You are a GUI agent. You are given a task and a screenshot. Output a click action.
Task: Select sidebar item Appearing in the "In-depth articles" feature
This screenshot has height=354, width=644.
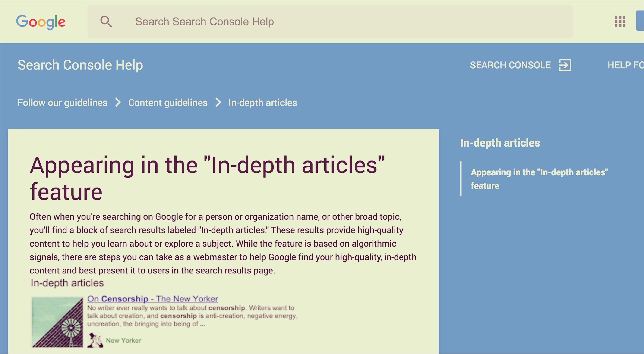[x=539, y=179]
